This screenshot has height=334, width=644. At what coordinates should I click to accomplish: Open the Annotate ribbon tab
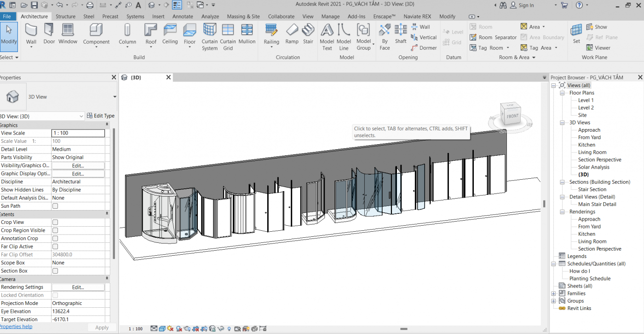[183, 17]
